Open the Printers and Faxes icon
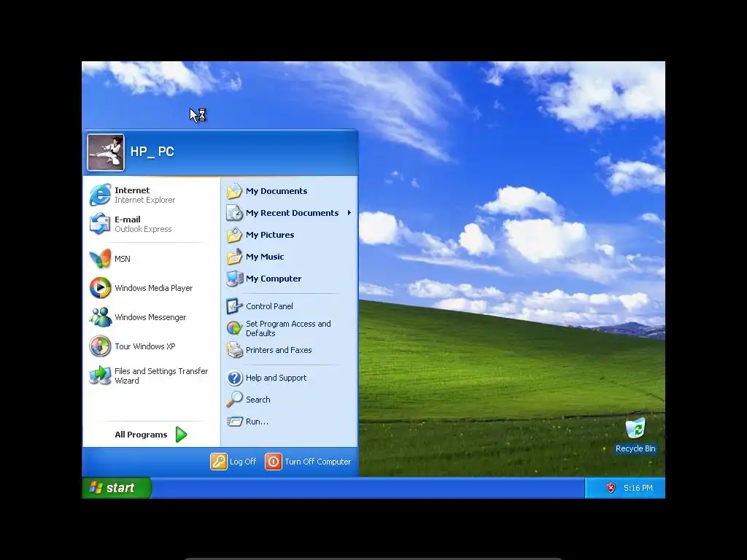 [234, 350]
